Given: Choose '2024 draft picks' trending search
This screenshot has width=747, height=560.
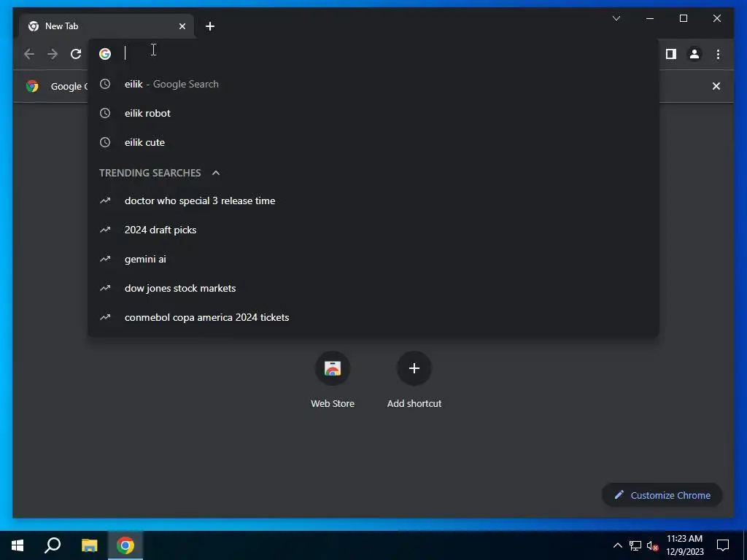Looking at the screenshot, I should coord(373,230).
